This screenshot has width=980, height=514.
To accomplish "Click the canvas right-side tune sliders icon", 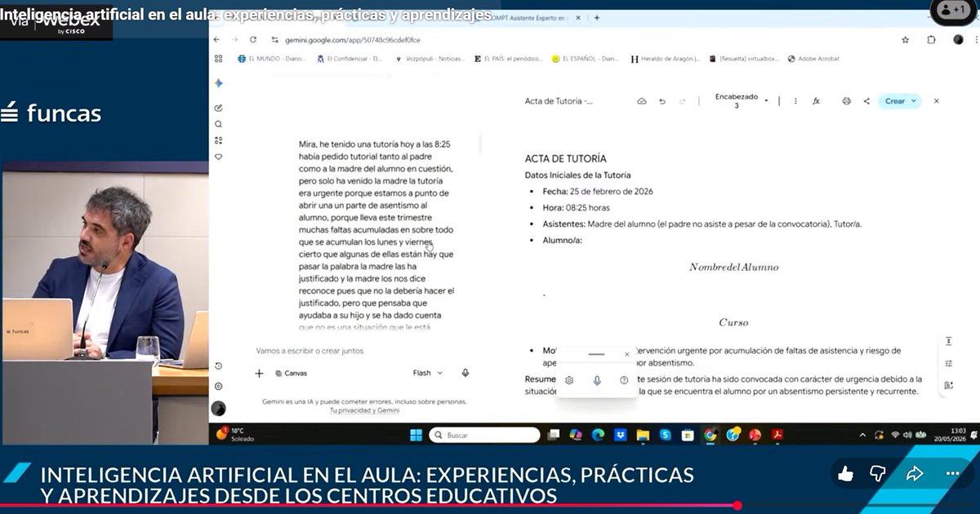I will tap(948, 363).
